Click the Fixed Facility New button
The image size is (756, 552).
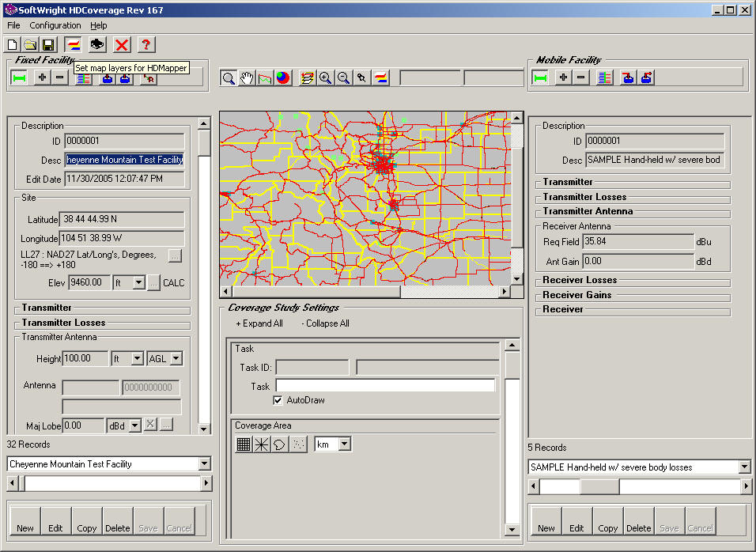25,521
